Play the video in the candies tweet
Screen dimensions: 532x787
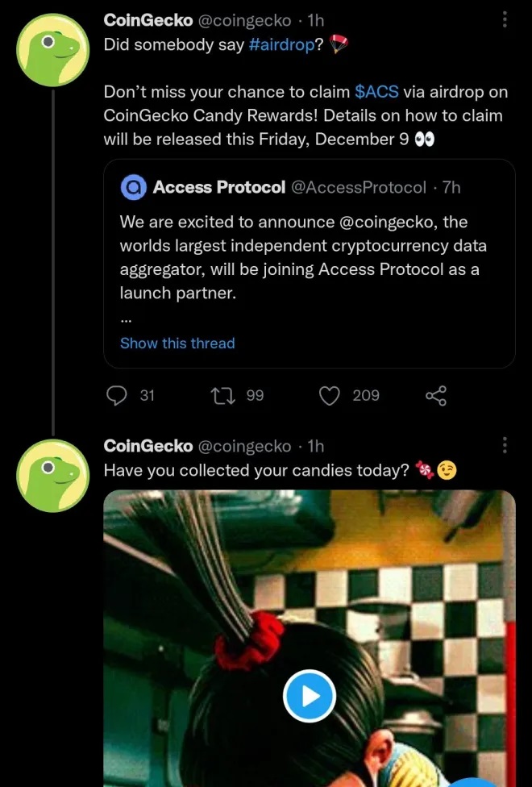click(309, 695)
